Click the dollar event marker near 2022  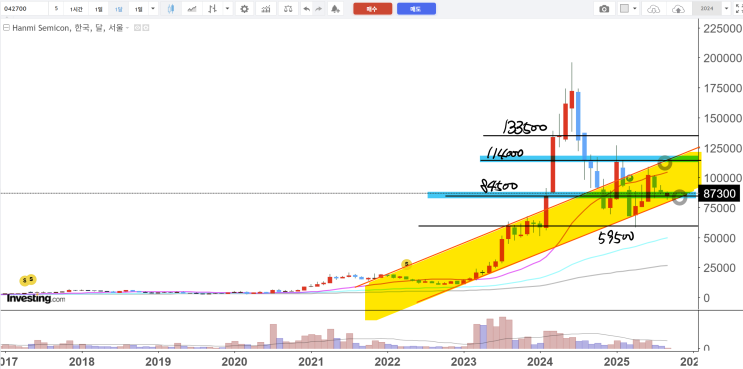pos(406,264)
